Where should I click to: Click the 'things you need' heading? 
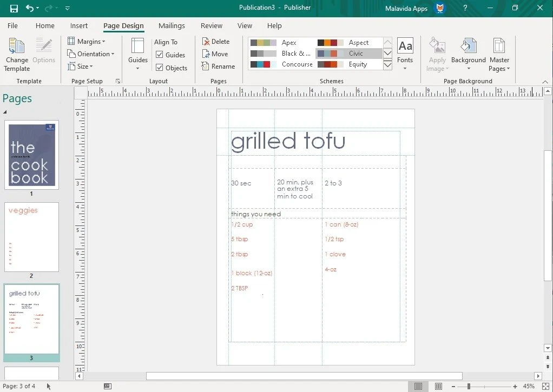tap(256, 214)
